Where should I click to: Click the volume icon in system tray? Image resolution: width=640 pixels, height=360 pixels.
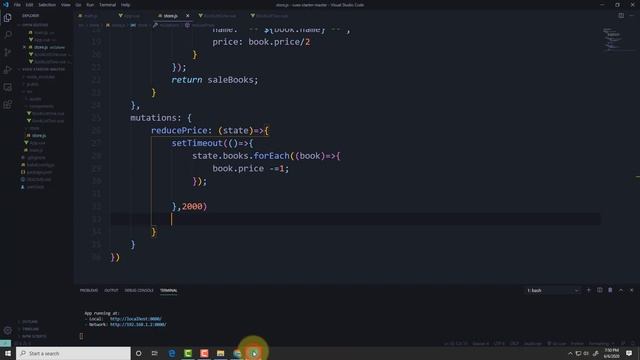pos(587,353)
